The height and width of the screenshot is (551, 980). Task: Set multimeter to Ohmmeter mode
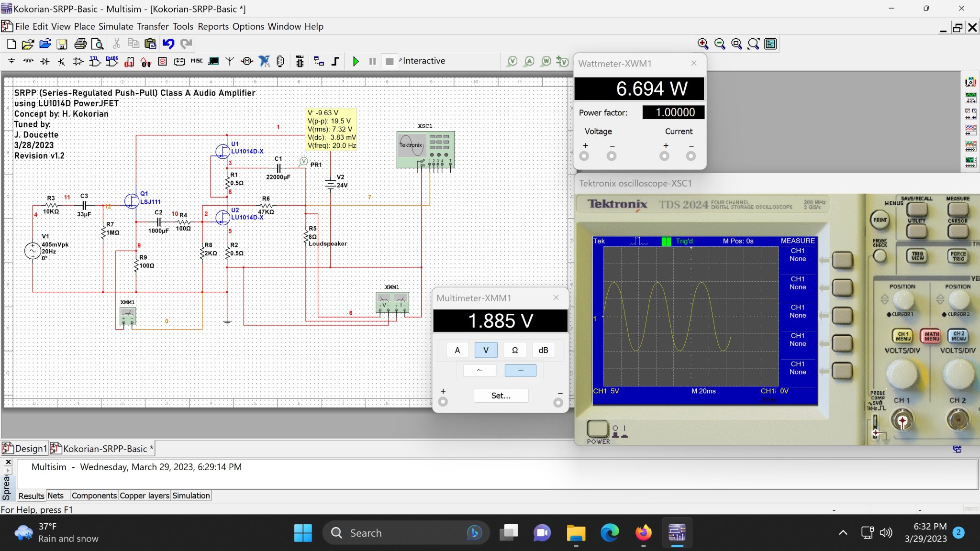515,350
